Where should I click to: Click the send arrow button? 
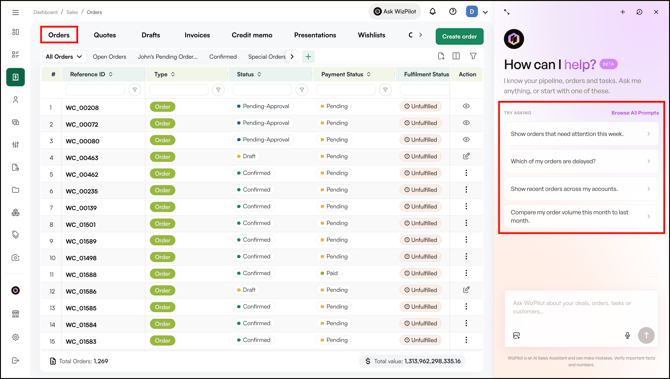click(x=646, y=335)
